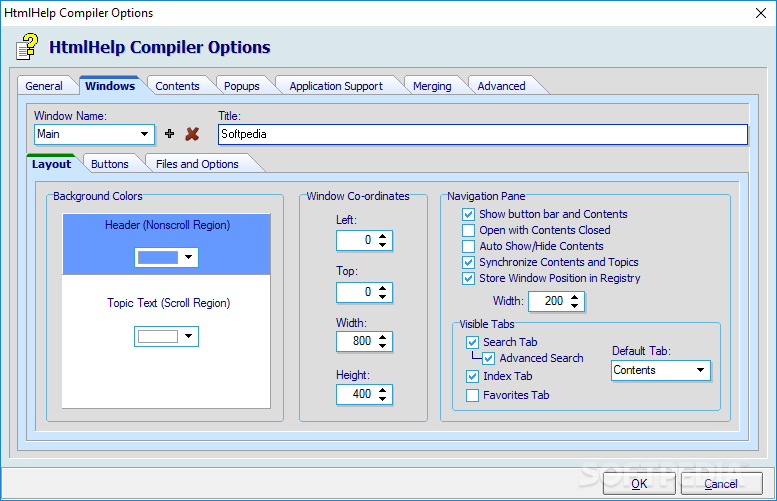Open the Header color dropdown arrow
Screen dimensions: 777x501
click(x=188, y=257)
